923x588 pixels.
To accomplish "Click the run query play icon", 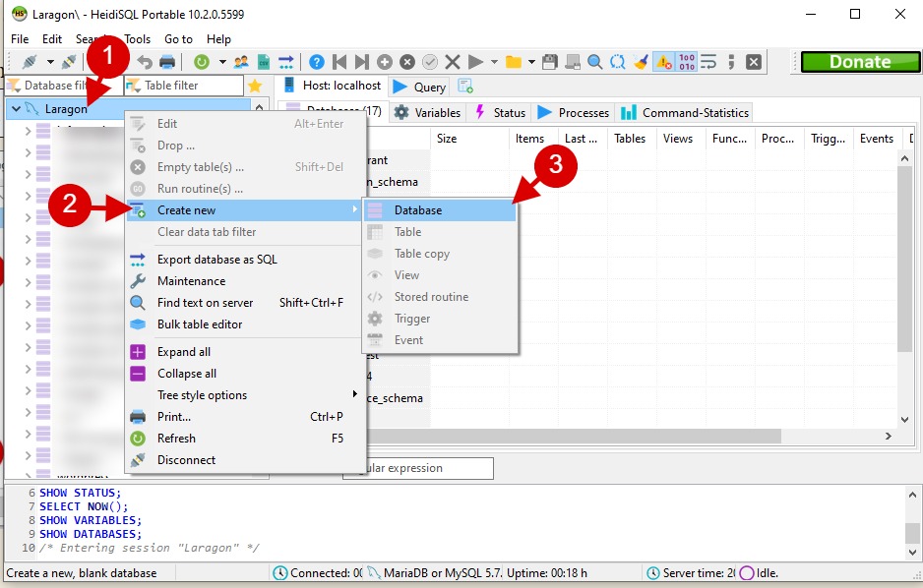I will coord(475,62).
